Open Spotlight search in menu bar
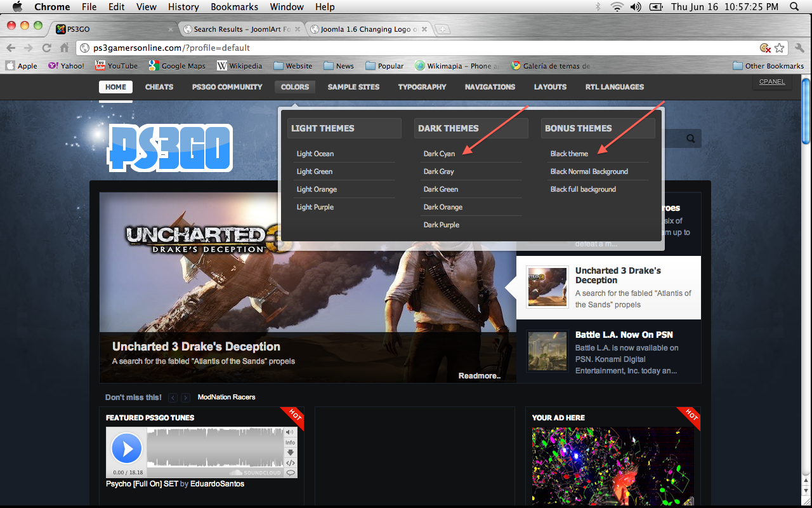The image size is (812, 508). (794, 7)
